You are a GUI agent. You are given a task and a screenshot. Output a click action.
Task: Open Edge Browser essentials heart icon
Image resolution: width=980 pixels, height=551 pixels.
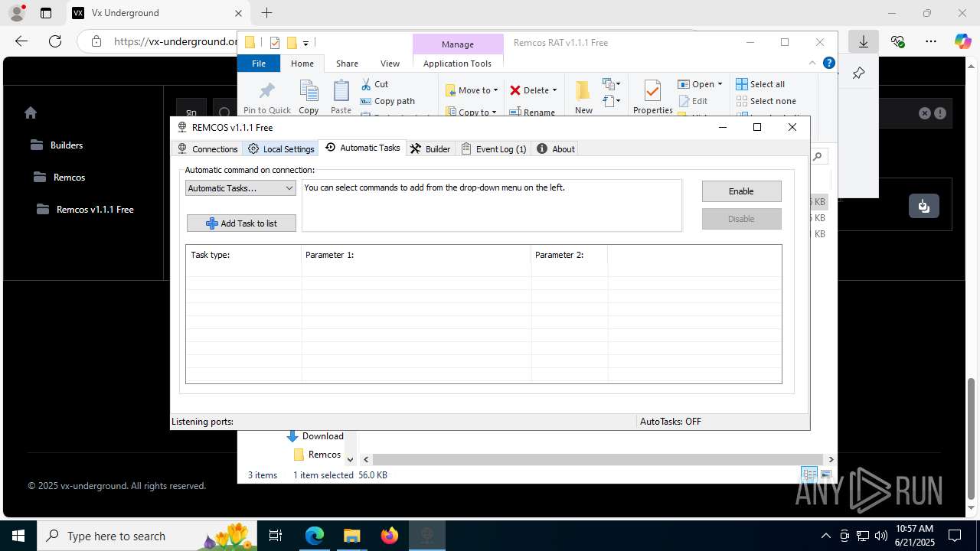pos(897,41)
